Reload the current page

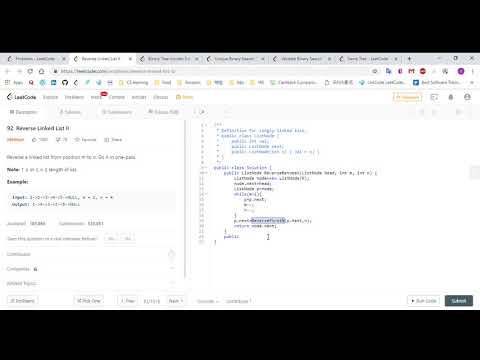tap(30, 71)
